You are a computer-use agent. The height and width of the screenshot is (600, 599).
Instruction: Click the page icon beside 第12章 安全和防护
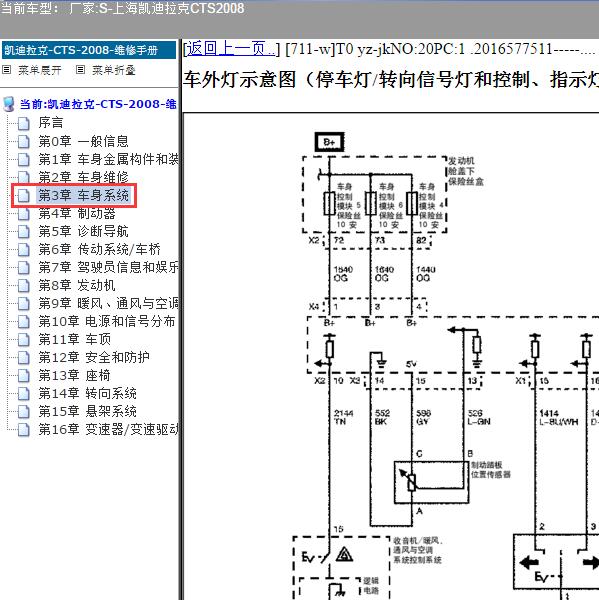pos(24,357)
